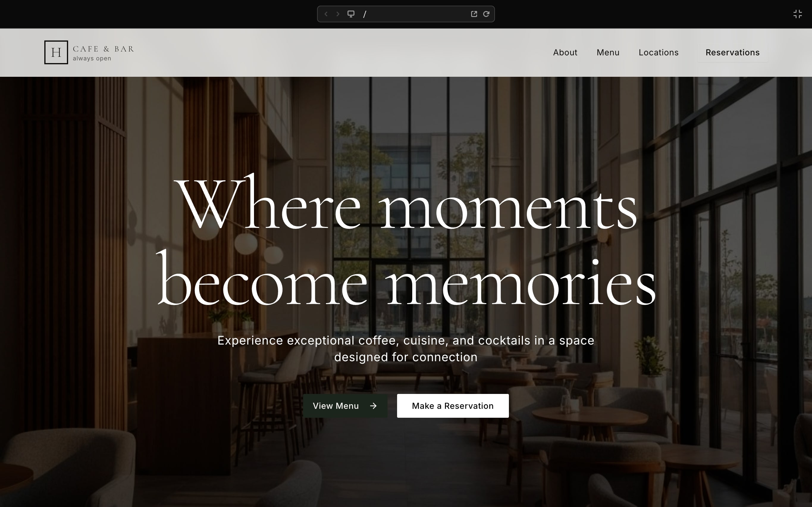This screenshot has width=812, height=507.
Task: Click the 'Experience exceptional coffee' subtitle text
Action: click(x=406, y=349)
